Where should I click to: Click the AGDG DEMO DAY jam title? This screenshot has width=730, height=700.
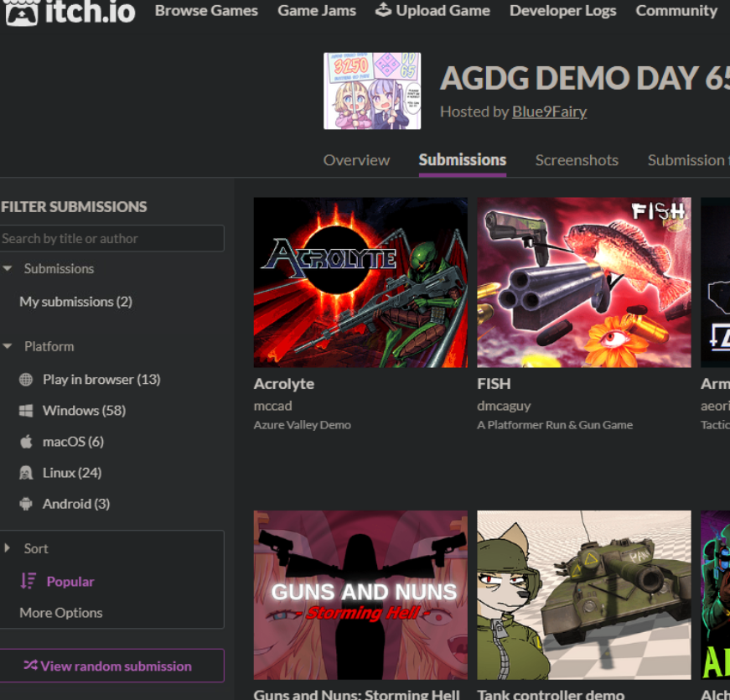point(585,78)
